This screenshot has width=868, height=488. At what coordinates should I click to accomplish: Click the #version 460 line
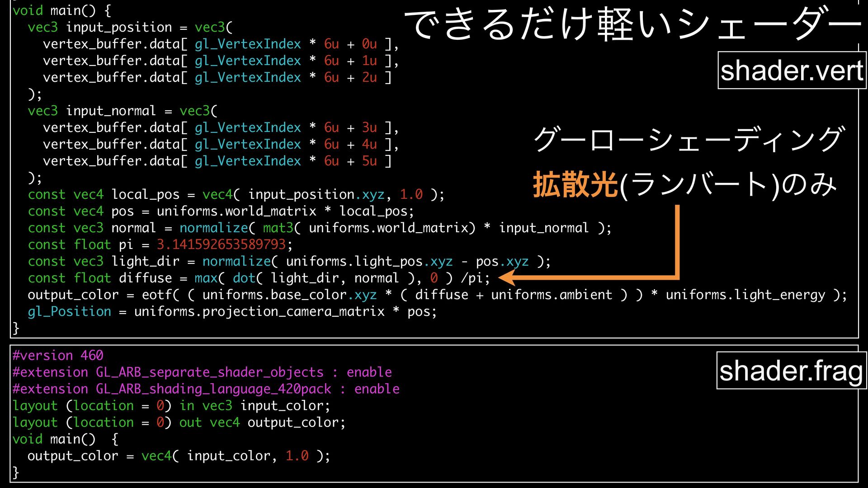[58, 355]
